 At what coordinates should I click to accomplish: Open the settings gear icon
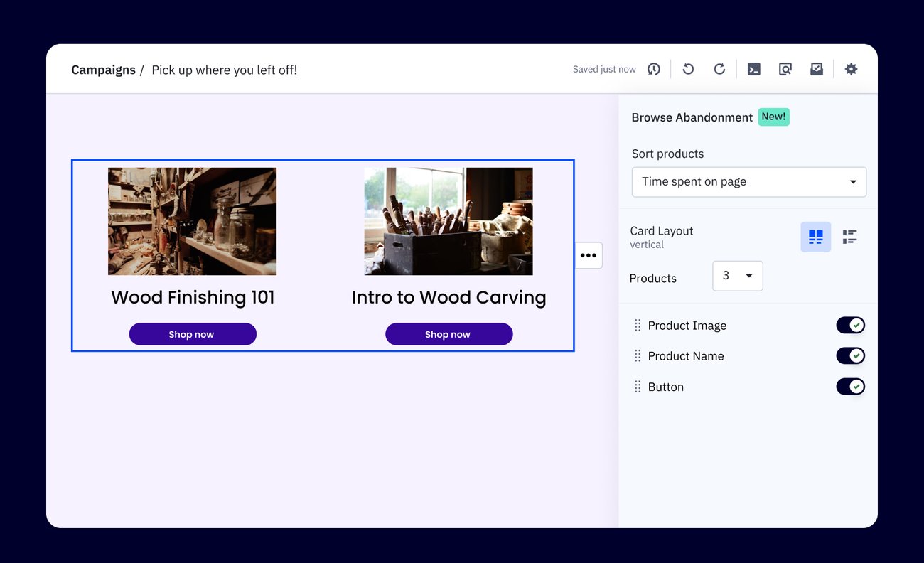click(851, 69)
